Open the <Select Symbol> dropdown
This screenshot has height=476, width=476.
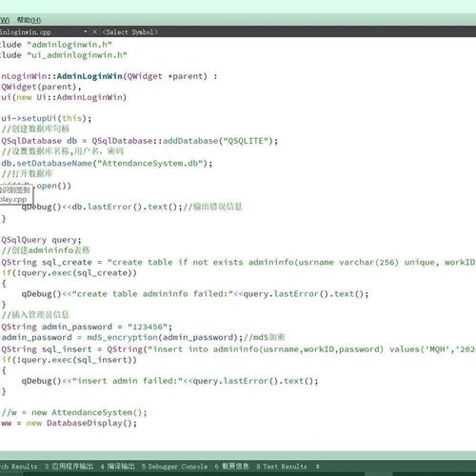click(x=129, y=32)
